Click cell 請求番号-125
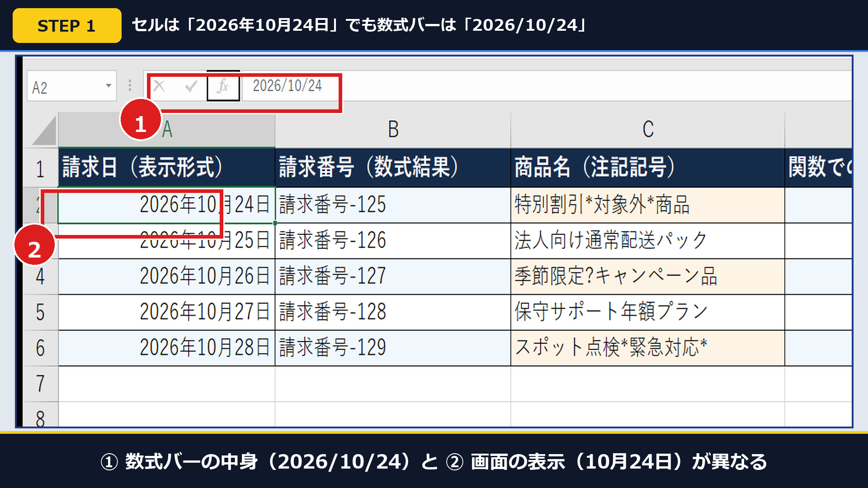The width and height of the screenshot is (868, 488). click(393, 205)
